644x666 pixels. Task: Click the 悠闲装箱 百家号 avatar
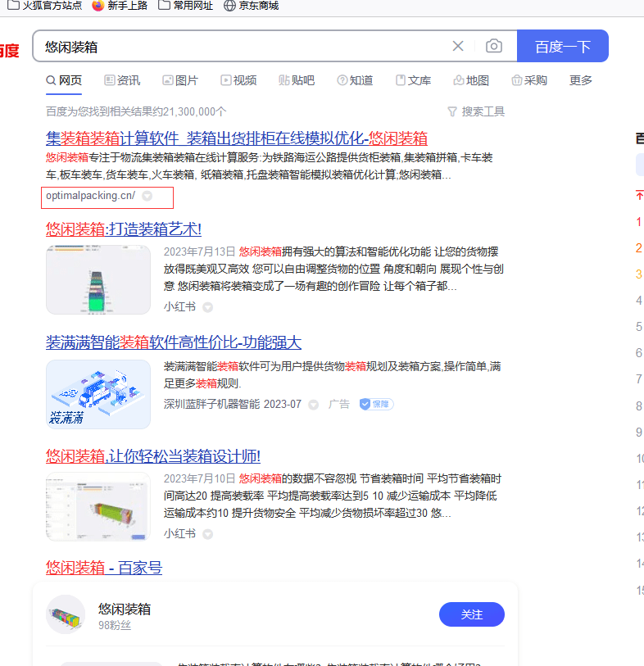click(x=66, y=614)
